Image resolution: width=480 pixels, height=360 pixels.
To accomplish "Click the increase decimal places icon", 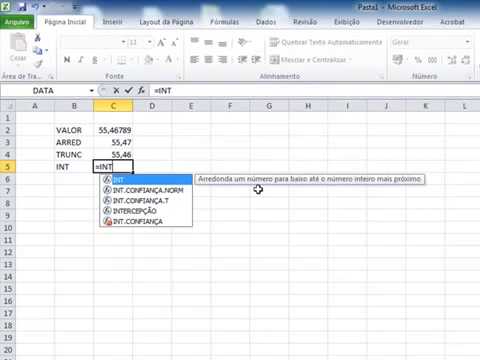I will click(452, 60).
